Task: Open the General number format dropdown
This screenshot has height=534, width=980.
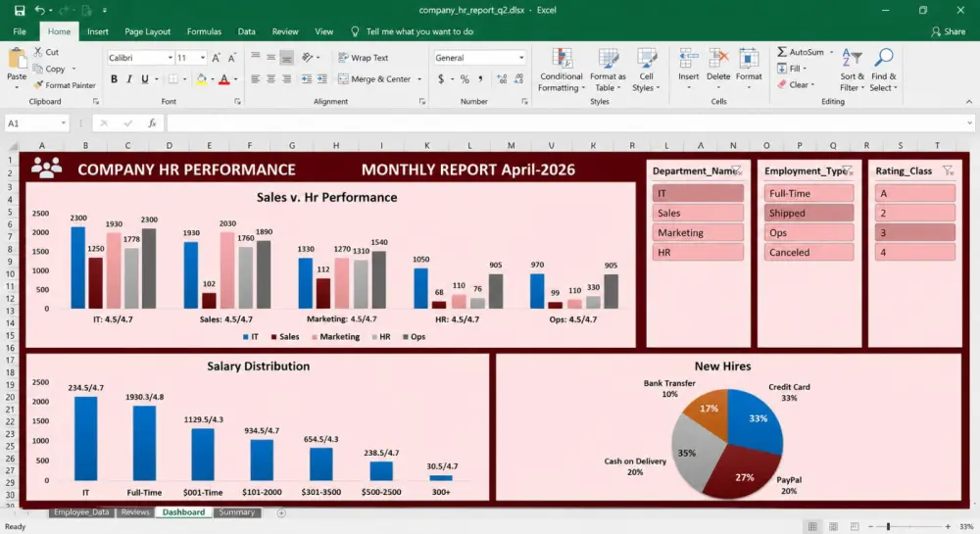Action: tap(521, 58)
